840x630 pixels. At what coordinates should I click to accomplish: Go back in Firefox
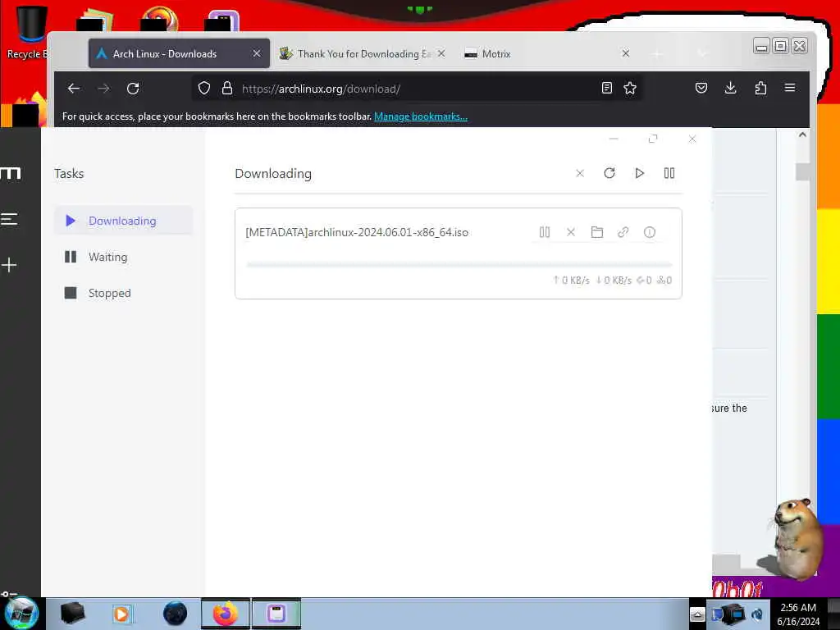click(x=74, y=89)
